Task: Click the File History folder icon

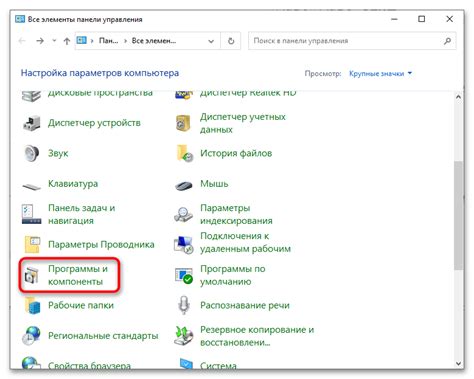Action: click(184, 153)
